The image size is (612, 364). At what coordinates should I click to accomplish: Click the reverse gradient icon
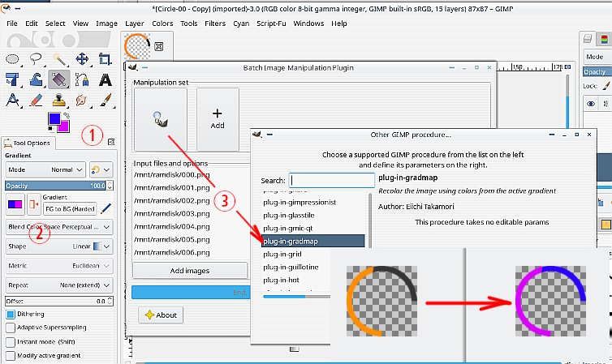pos(34,204)
